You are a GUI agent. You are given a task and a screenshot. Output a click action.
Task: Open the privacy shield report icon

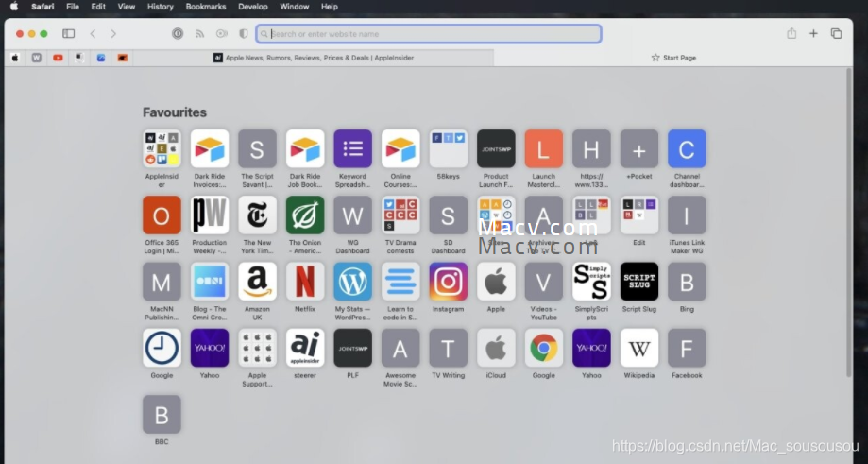[243, 34]
